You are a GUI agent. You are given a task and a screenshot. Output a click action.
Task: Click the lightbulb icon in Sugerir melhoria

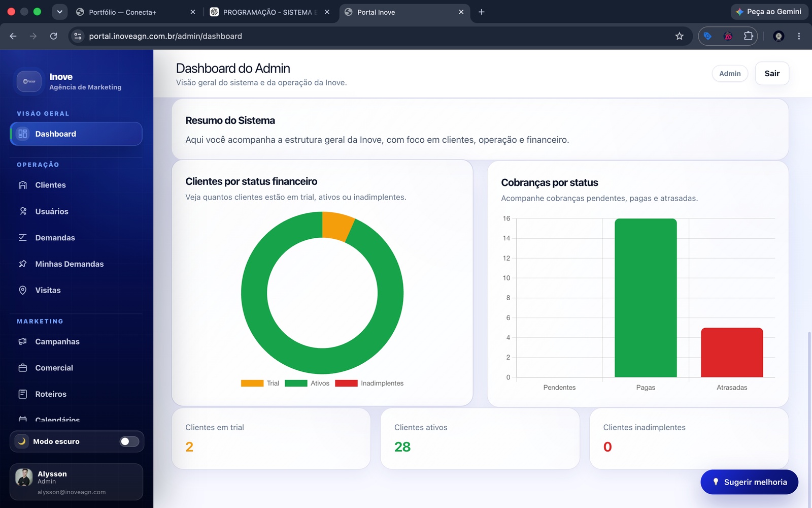716,482
